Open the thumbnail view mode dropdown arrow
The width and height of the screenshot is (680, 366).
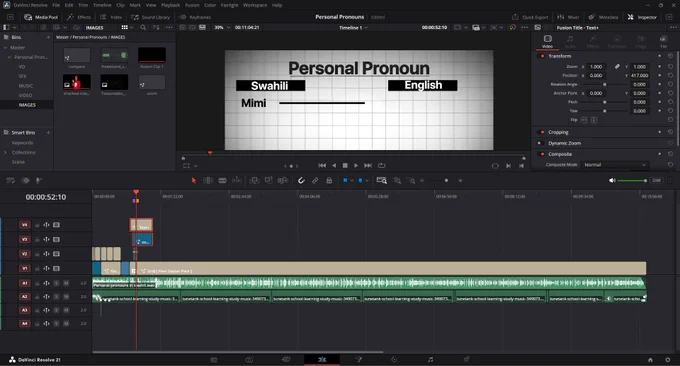pyautogui.click(x=132, y=27)
